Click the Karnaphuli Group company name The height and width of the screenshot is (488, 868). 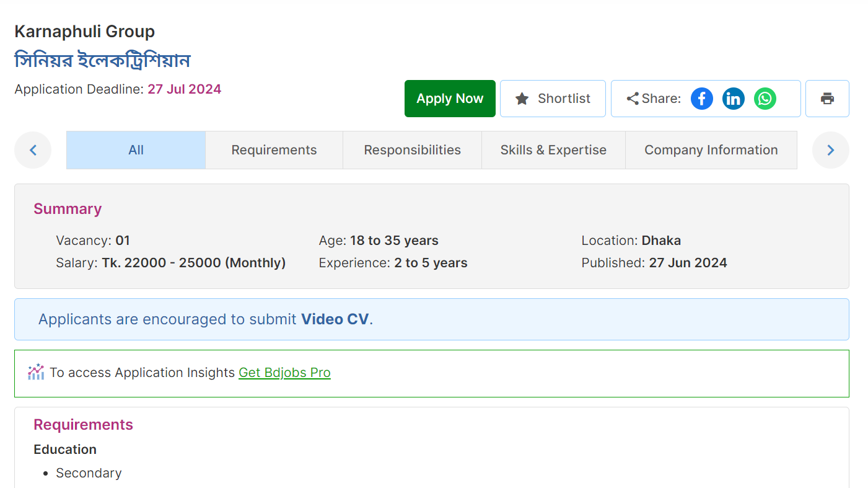(x=85, y=32)
